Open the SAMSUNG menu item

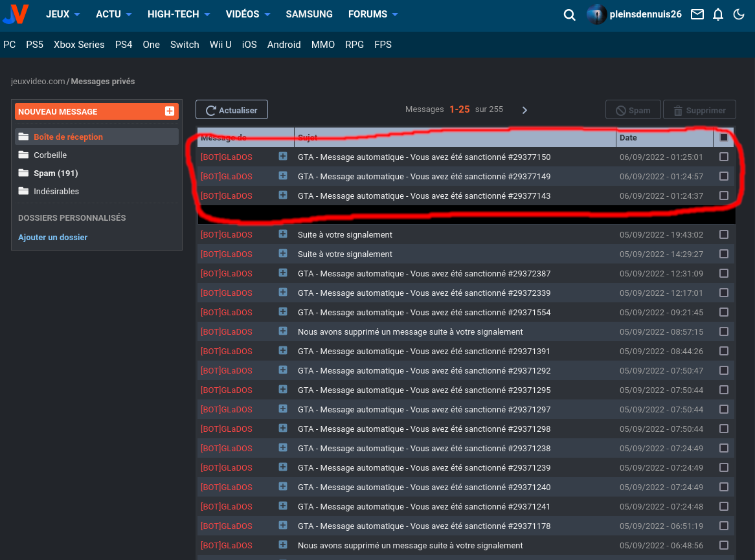[x=309, y=14]
